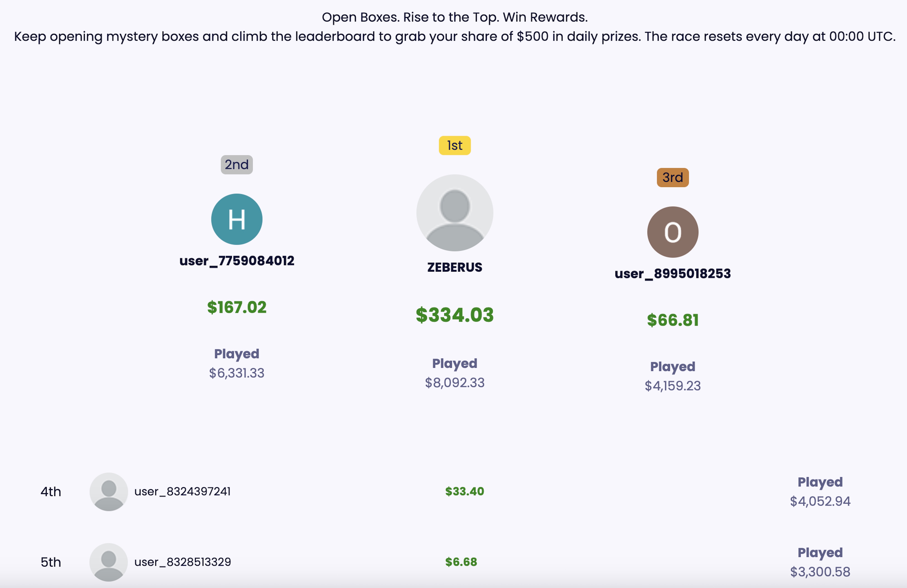The height and width of the screenshot is (588, 907).
Task: Select user_7759084012's teal avatar
Action: [237, 219]
